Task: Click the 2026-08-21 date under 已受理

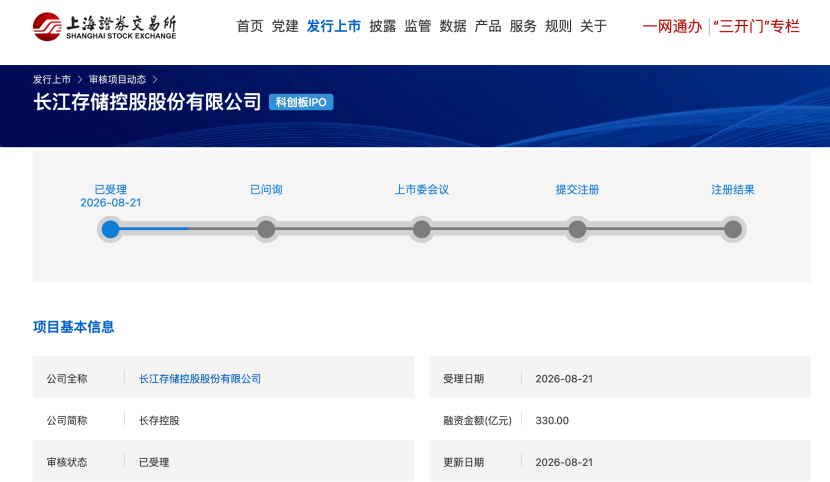Action: pyautogui.click(x=111, y=203)
